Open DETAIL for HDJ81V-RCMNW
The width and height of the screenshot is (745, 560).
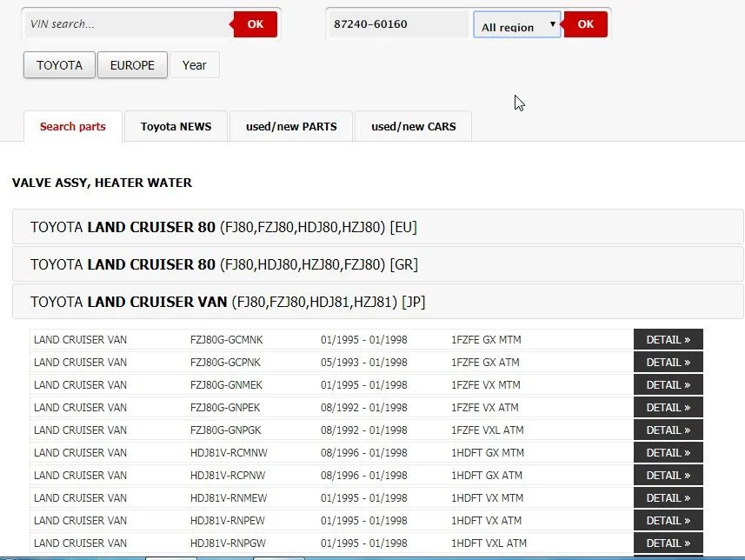(668, 453)
